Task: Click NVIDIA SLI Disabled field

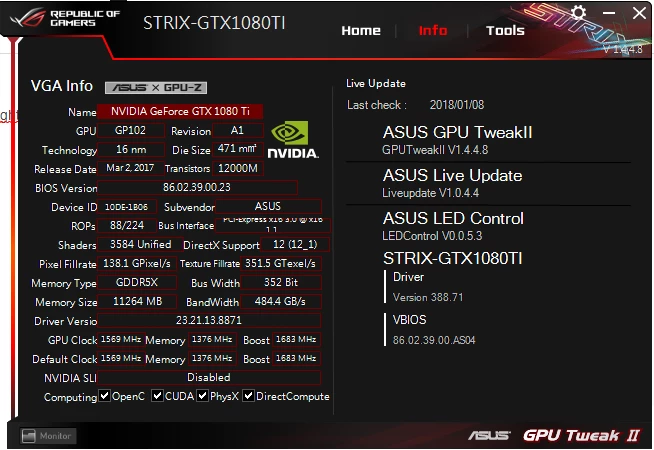Action: (x=209, y=377)
